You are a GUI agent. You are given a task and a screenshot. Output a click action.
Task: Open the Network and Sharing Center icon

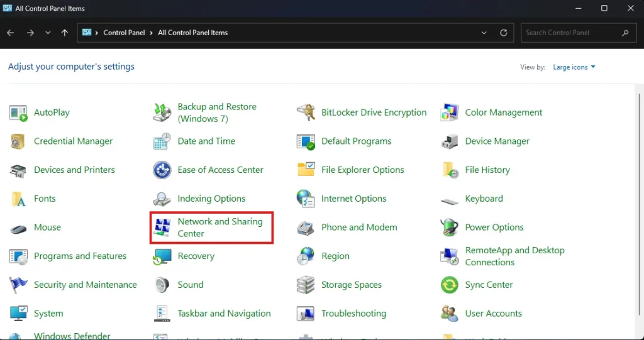pos(162,228)
